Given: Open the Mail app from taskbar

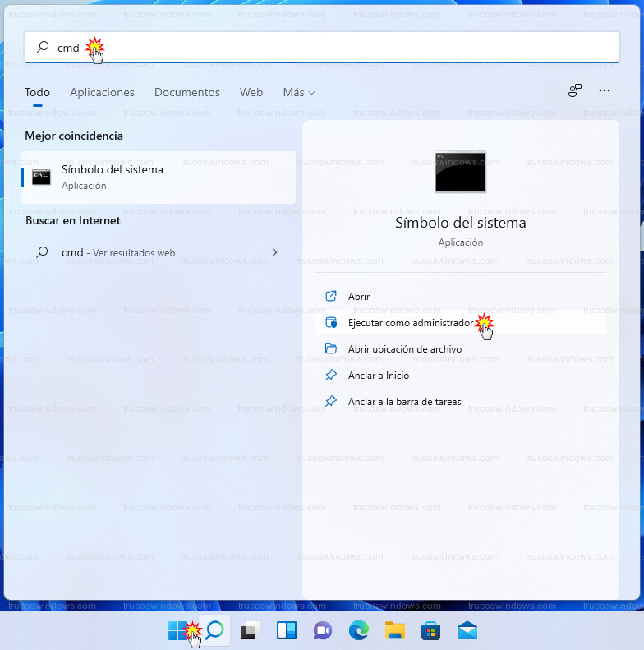Looking at the screenshot, I should [467, 631].
